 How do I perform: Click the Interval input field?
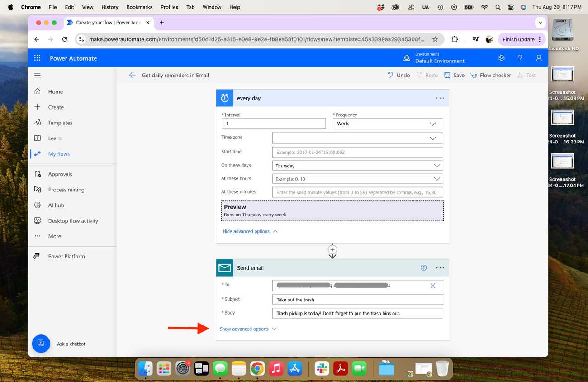(274, 124)
